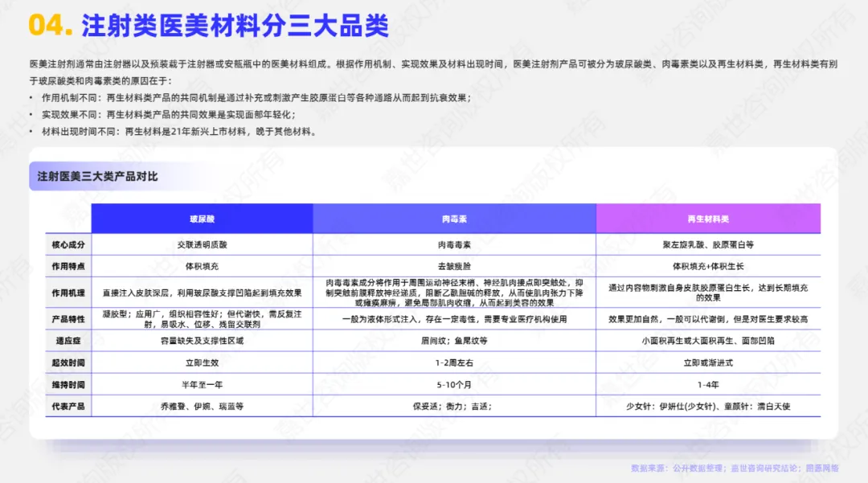Image resolution: width=868 pixels, height=483 pixels.
Task: Click the cell 5-10个月
Action: point(454,384)
